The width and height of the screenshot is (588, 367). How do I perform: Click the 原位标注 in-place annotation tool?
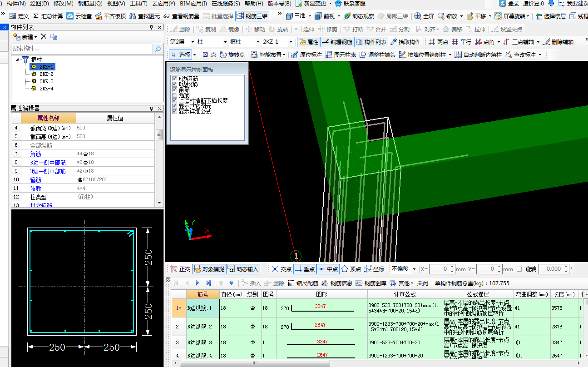(x=306, y=55)
